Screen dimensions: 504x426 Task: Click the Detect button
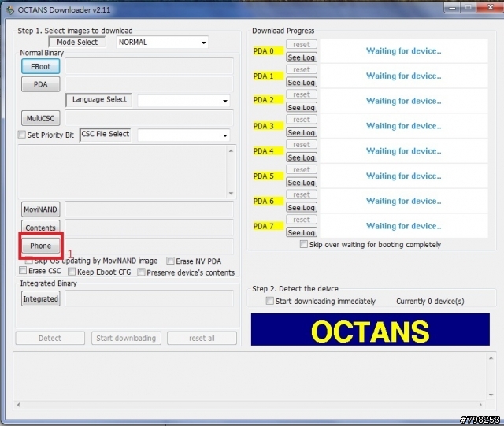click(50, 338)
